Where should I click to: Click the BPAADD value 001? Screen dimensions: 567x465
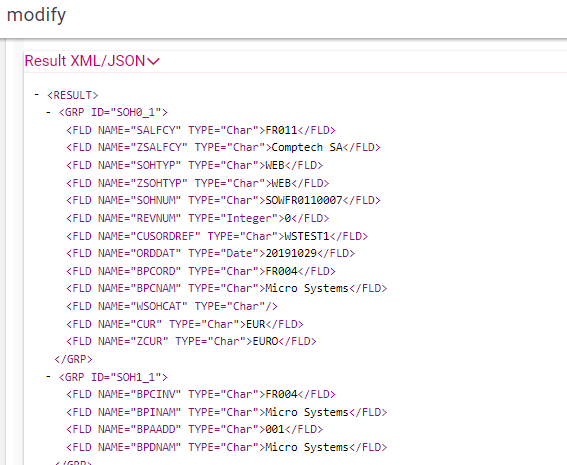(275, 429)
